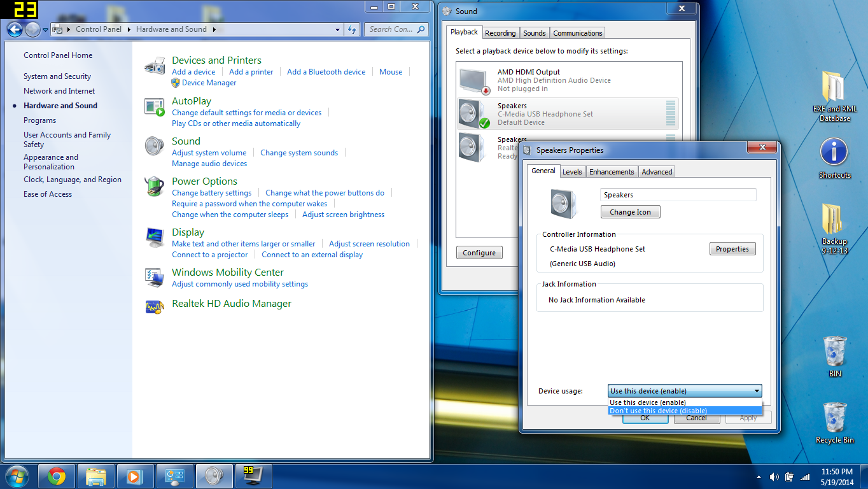Click the AutoPlay category icon
The image size is (868, 489).
[x=155, y=107]
